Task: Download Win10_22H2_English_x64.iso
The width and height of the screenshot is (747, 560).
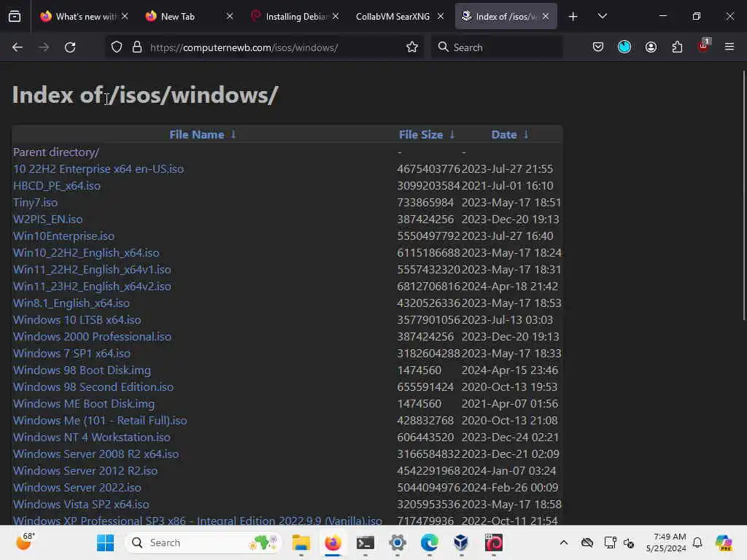Action: click(86, 253)
